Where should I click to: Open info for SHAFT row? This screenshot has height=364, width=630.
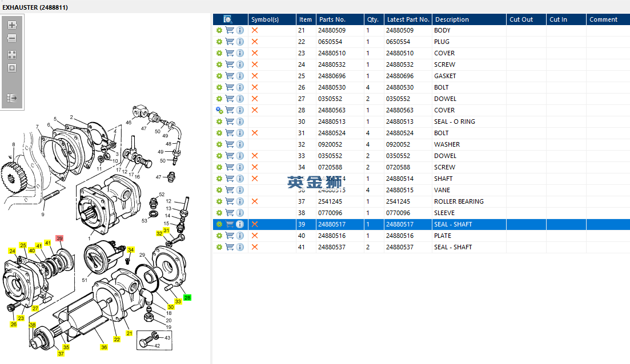[x=240, y=179]
